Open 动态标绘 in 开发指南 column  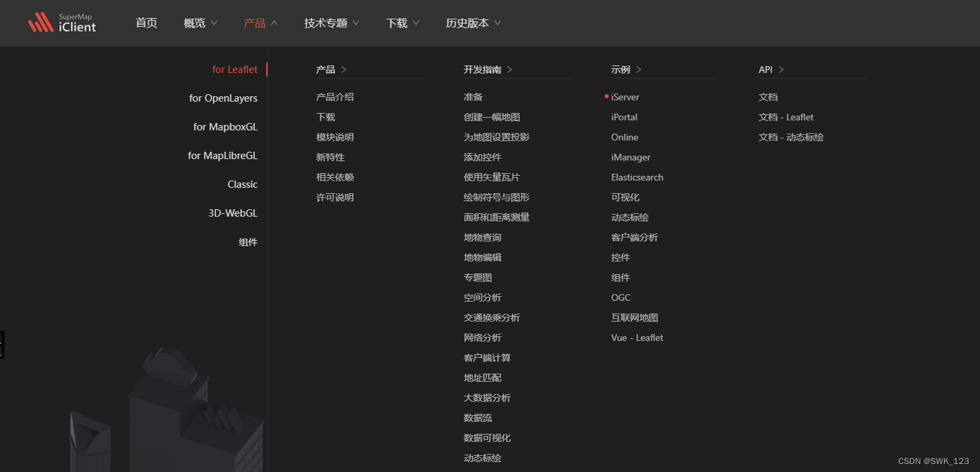(482, 458)
